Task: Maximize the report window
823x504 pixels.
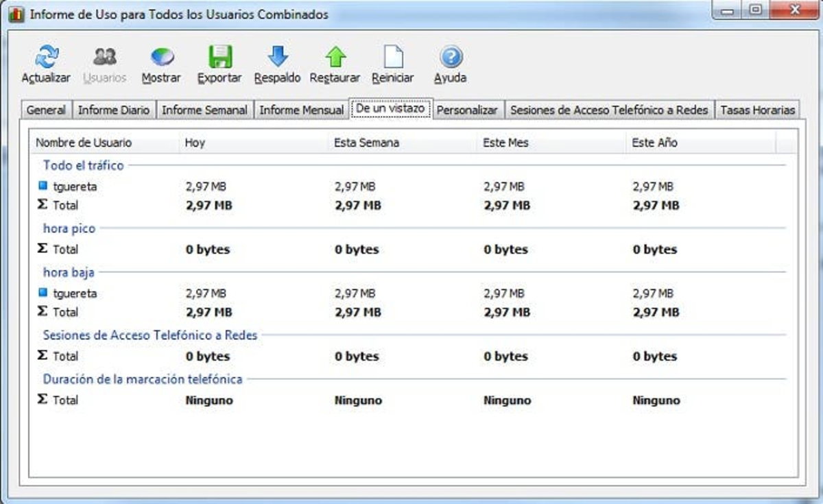Action: tap(756, 10)
